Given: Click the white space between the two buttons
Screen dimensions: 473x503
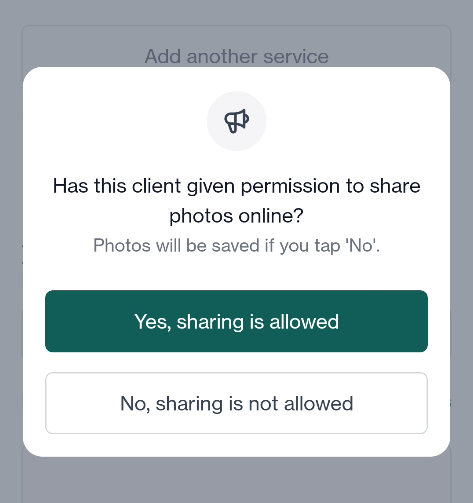Looking at the screenshot, I should 236,362.
